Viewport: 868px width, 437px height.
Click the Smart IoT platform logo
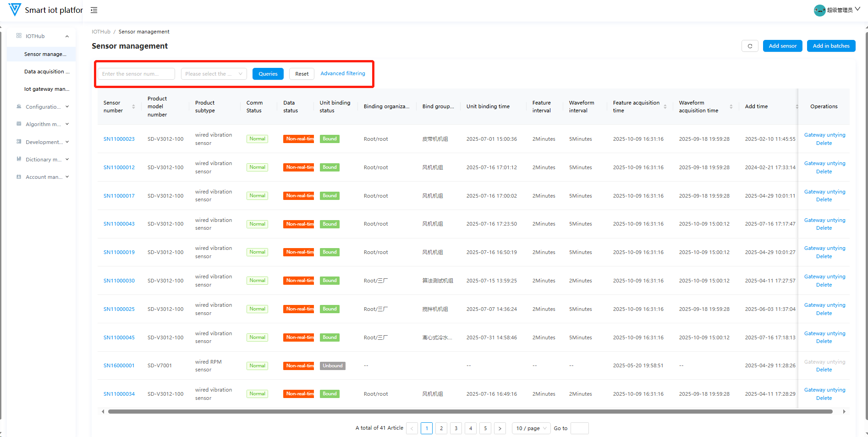(x=15, y=10)
